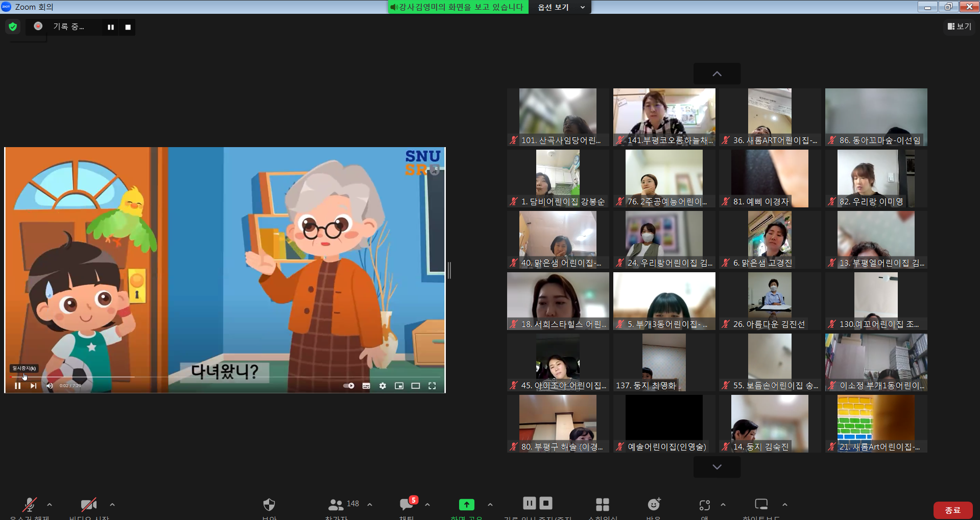Go to previous gallery page with up arrow
The height and width of the screenshot is (520, 980).
pyautogui.click(x=717, y=74)
